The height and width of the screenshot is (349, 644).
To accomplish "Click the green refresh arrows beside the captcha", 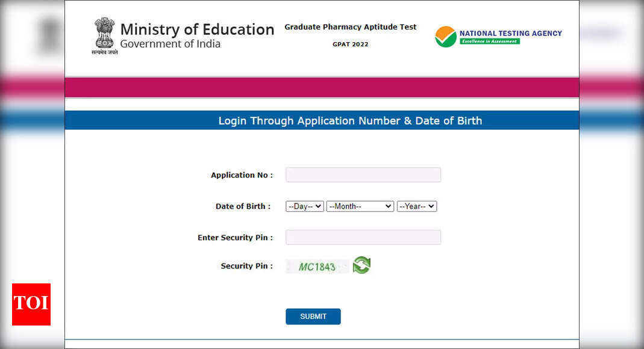I will (x=360, y=265).
